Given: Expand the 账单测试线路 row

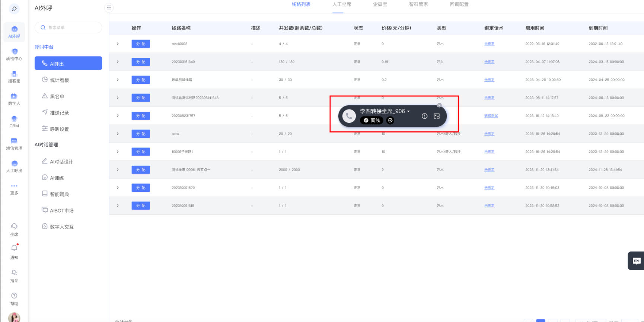Looking at the screenshot, I should 118,80.
